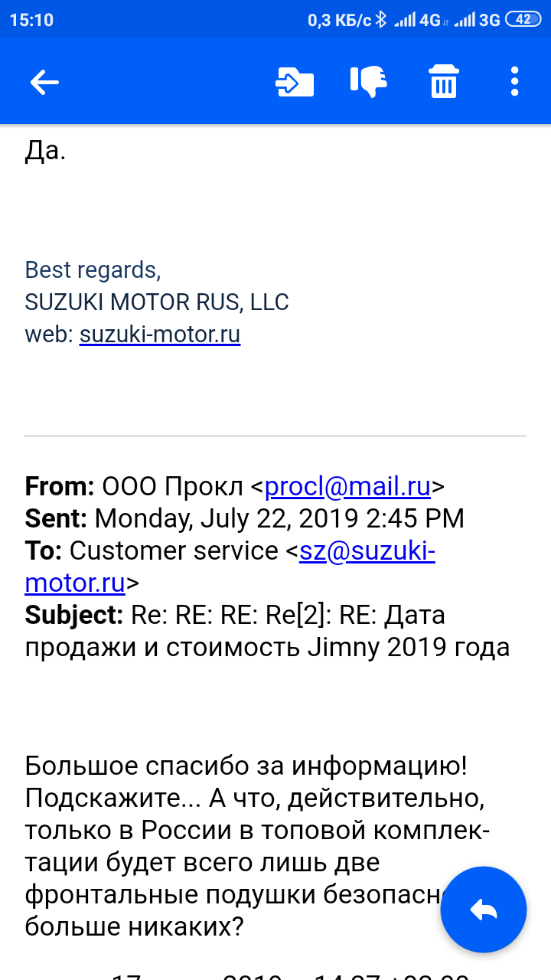
Task: Tap the 3G signal strength indicator
Action: [477, 20]
